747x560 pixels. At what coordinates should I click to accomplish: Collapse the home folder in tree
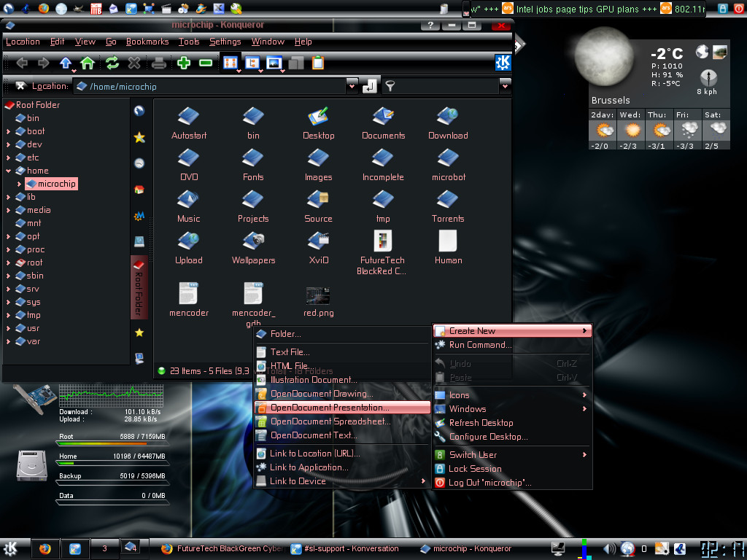pyautogui.click(x=8, y=171)
